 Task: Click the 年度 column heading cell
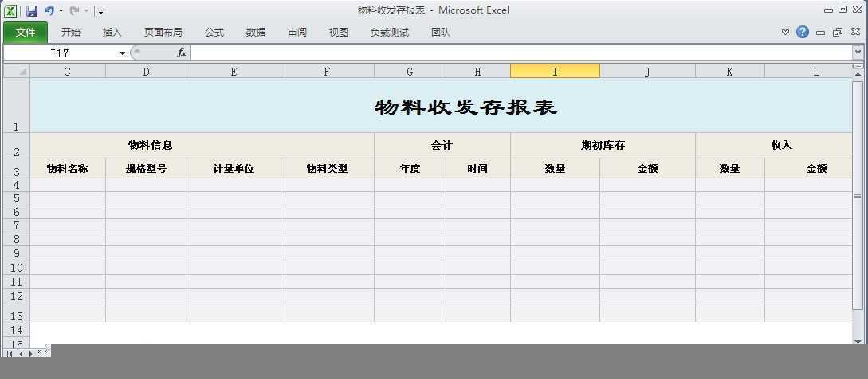410,168
